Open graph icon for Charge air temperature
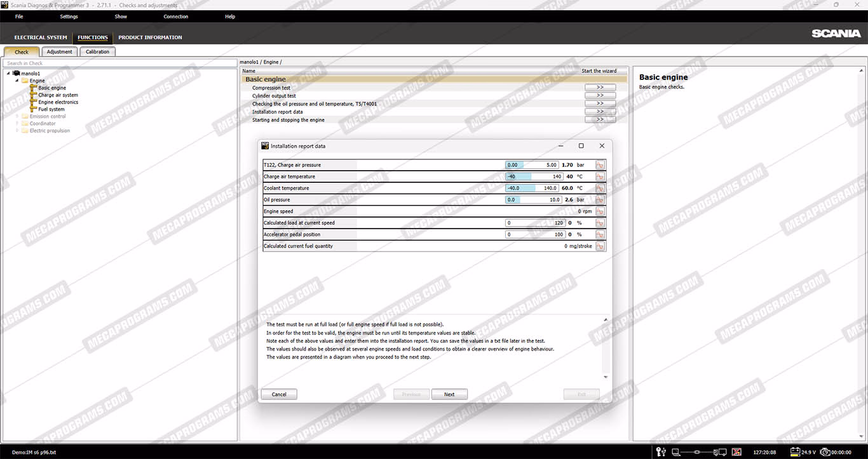Viewport: 868px width, 459px height. tap(600, 176)
